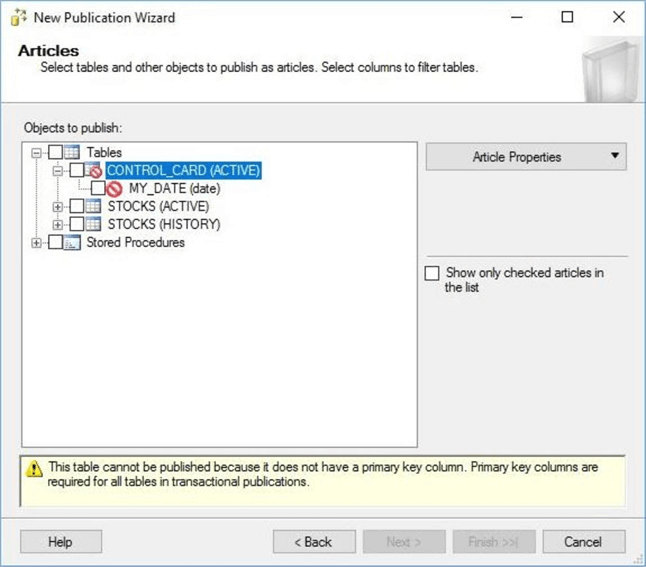Minimize the New Publication Wizard window

(517, 17)
